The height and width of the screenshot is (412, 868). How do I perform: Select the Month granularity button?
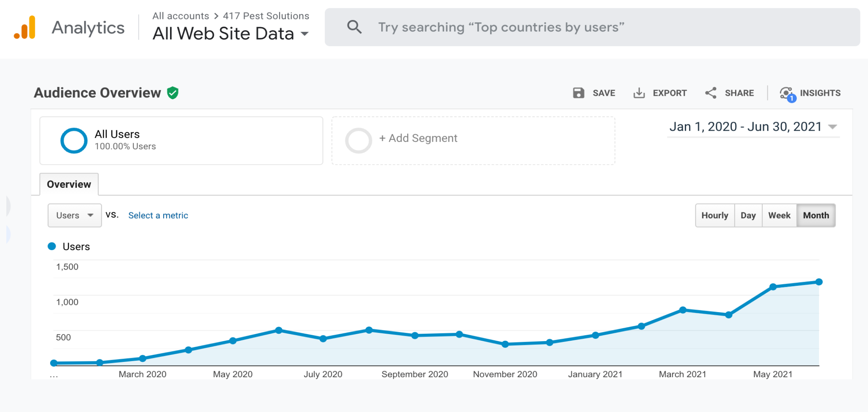coord(816,215)
